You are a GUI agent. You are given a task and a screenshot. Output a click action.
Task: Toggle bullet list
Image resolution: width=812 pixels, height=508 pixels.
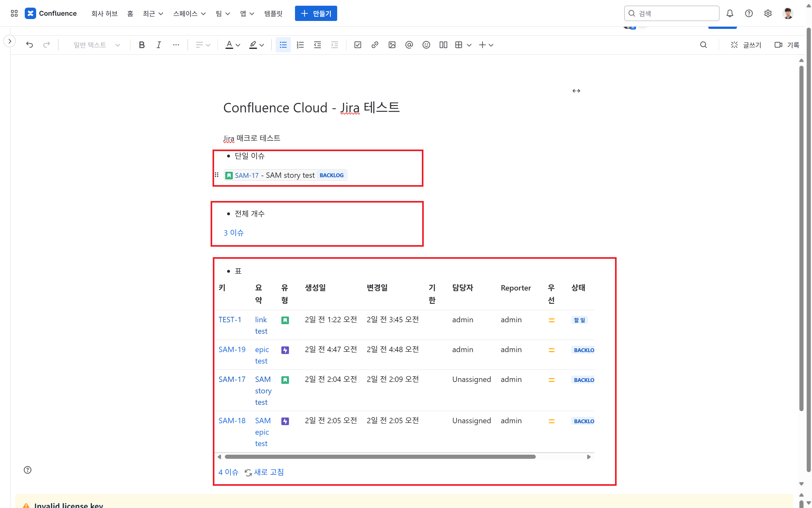point(283,45)
